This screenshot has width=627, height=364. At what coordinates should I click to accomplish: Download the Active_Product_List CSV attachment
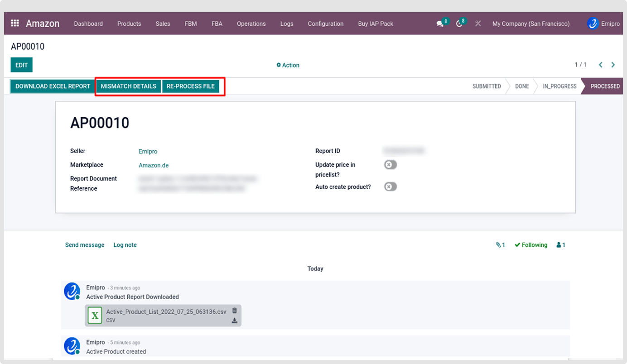click(x=234, y=321)
